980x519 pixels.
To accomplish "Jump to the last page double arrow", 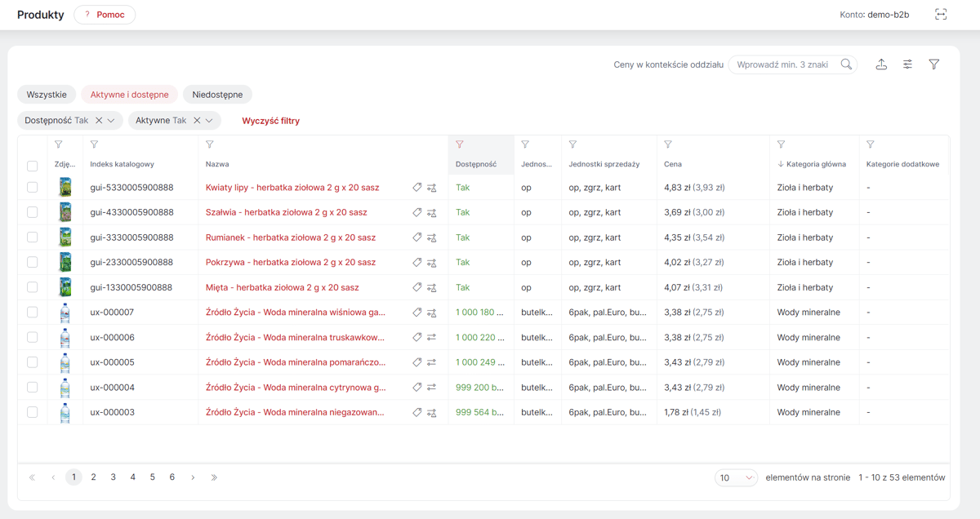I will (214, 477).
